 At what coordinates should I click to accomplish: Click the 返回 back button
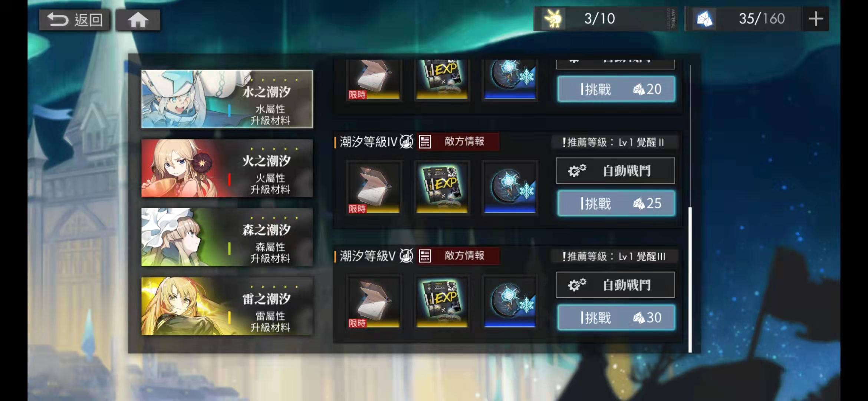pyautogui.click(x=75, y=20)
